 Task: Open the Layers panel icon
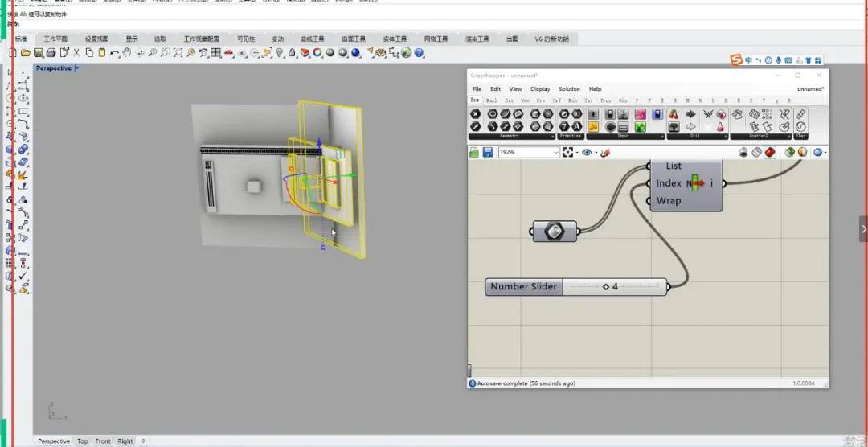click(304, 52)
